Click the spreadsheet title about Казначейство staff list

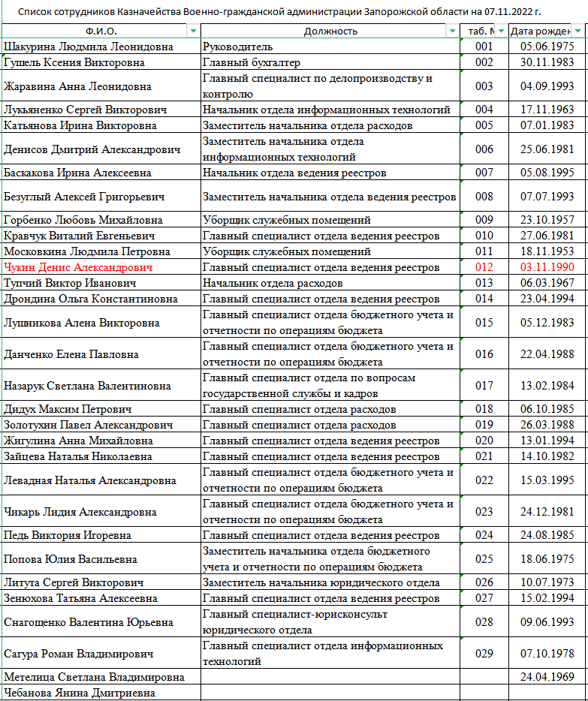pyautogui.click(x=279, y=13)
